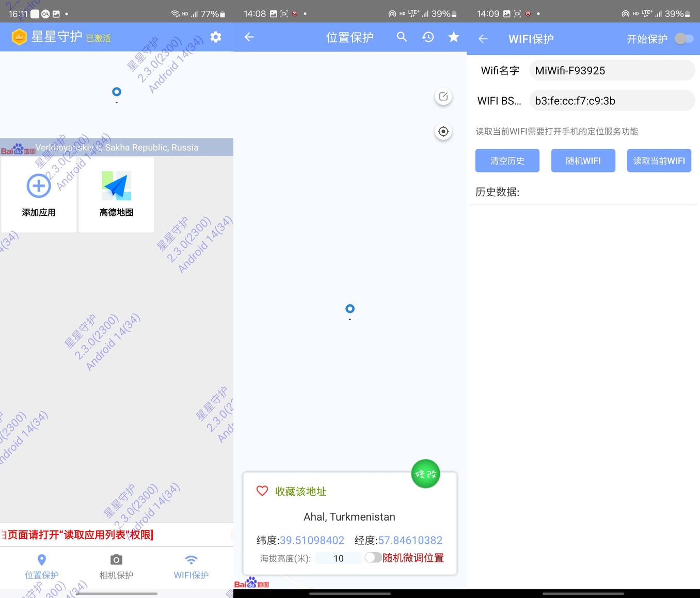This screenshot has height=598, width=700.
Task: Toggle the 开始保护 switch
Action: tap(683, 39)
